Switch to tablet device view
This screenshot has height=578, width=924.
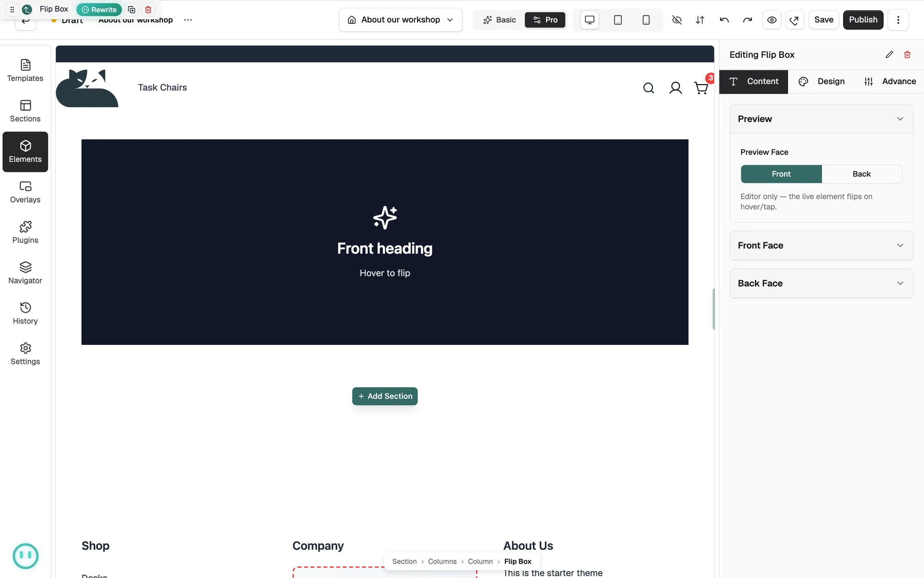point(618,20)
